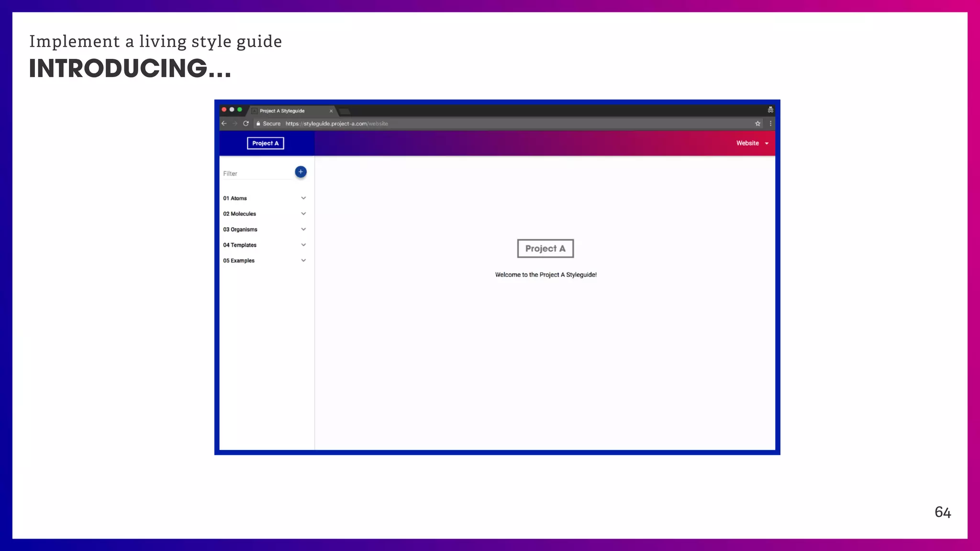Click the browser back arrow
Viewport: 980px width, 551px height.
coord(224,123)
